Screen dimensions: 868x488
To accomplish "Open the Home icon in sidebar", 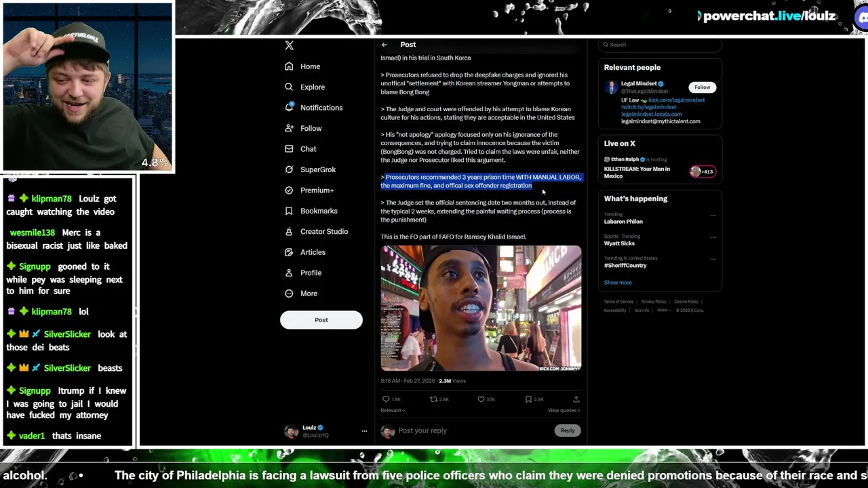I will [289, 66].
